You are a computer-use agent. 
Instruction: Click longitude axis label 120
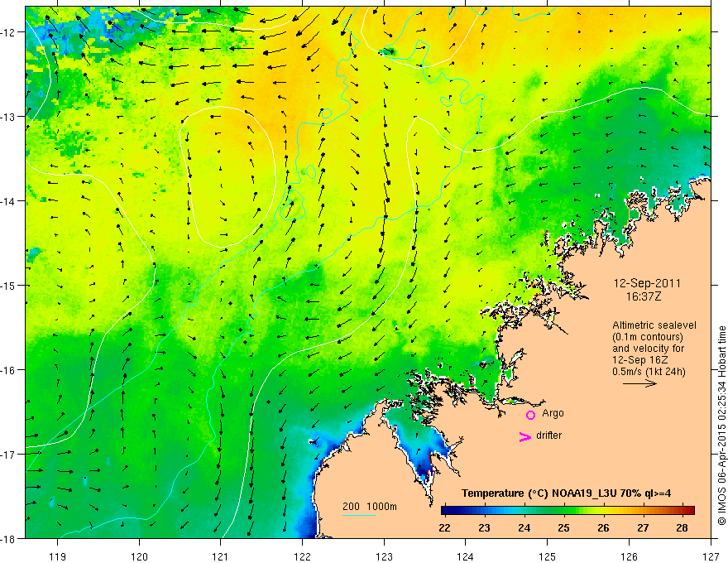[139, 556]
